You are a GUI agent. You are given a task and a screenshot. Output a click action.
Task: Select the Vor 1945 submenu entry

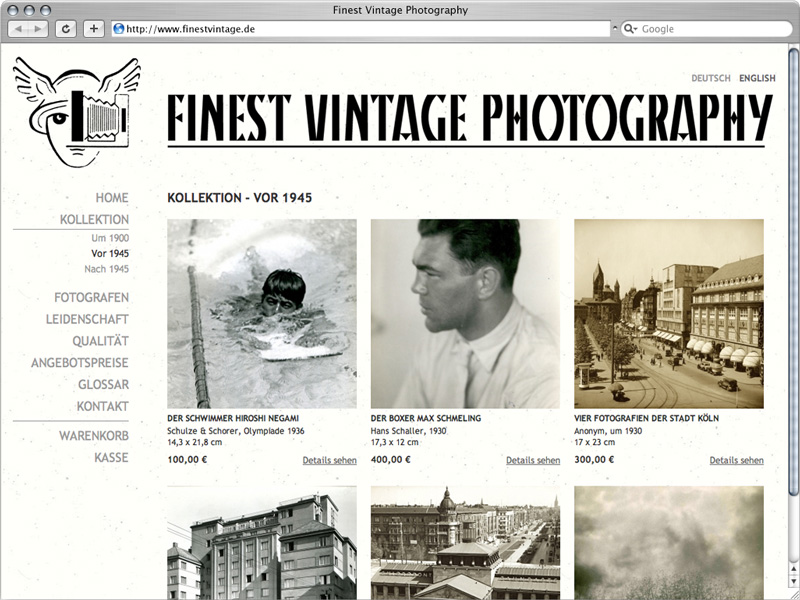tap(110, 253)
